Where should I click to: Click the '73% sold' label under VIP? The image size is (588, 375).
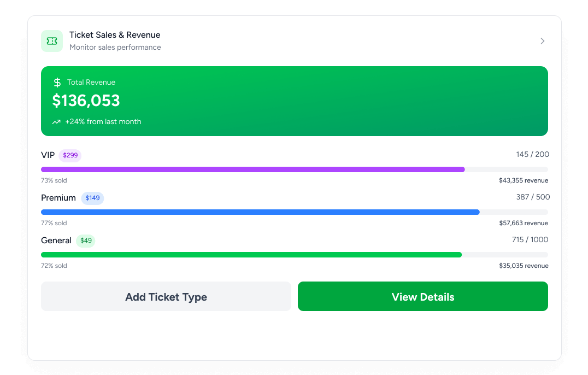[54, 180]
